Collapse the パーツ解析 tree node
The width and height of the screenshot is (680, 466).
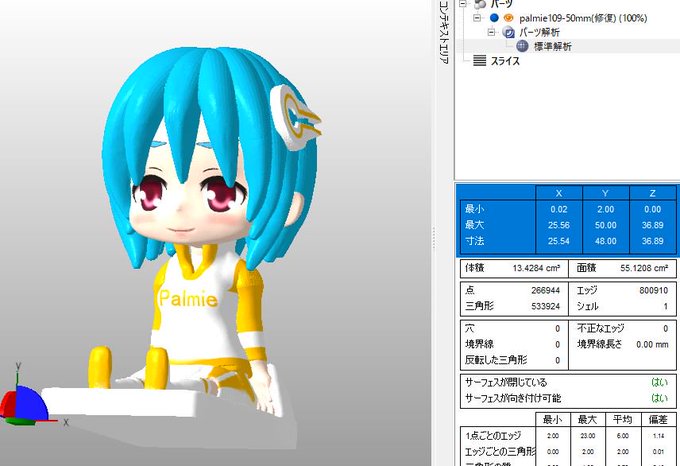click(491, 32)
